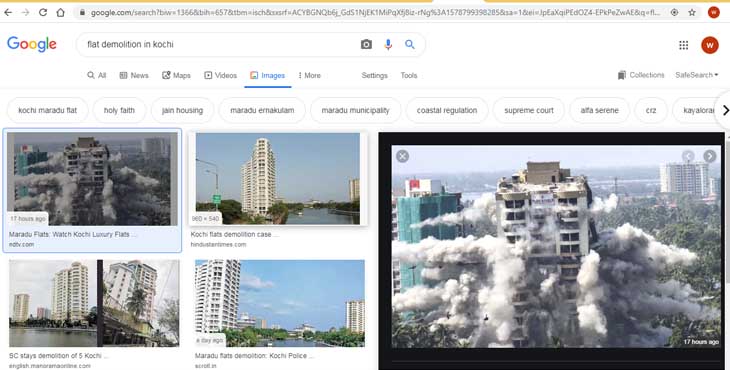This screenshot has height=370, width=730.
Task: Select the 'jain housing' chip
Action: pyautogui.click(x=182, y=110)
